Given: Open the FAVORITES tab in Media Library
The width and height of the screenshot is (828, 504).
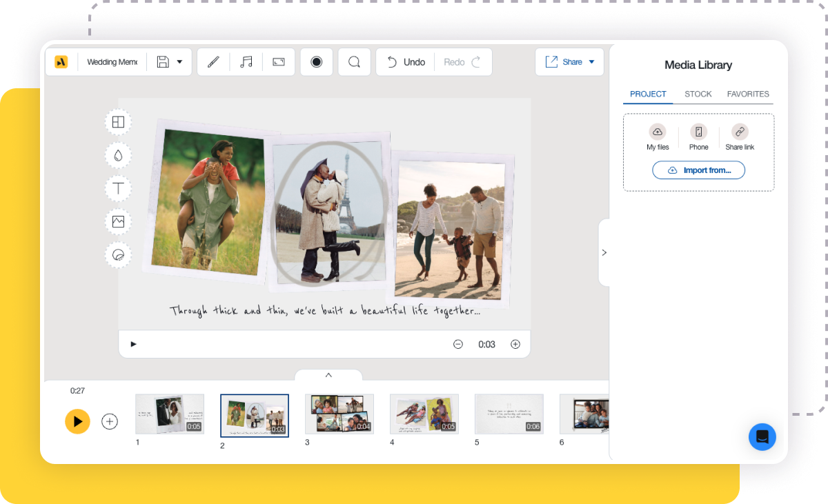Looking at the screenshot, I should pyautogui.click(x=748, y=94).
